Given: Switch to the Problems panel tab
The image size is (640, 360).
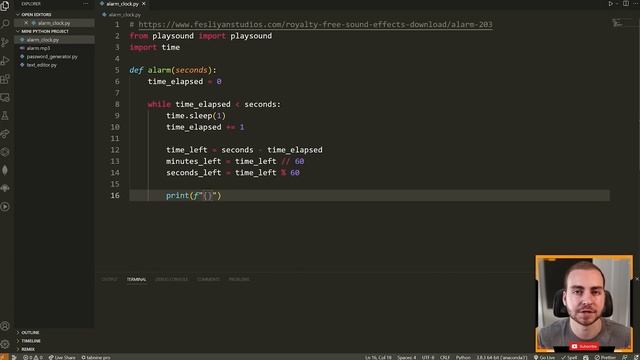Looking at the screenshot, I should coord(239,279).
